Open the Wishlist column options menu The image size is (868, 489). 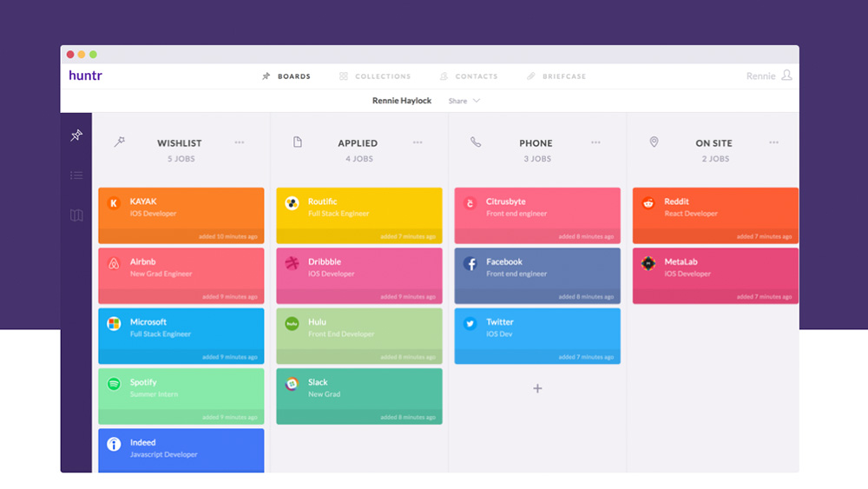240,142
